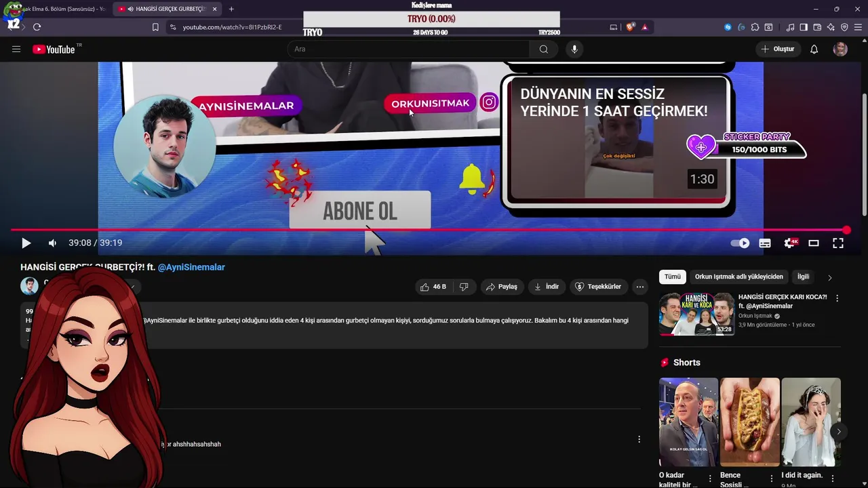This screenshot has height=488, width=868.
Task: Close the HANGİSİ GERÇEK GURBETÇİ tab
Action: (214, 9)
